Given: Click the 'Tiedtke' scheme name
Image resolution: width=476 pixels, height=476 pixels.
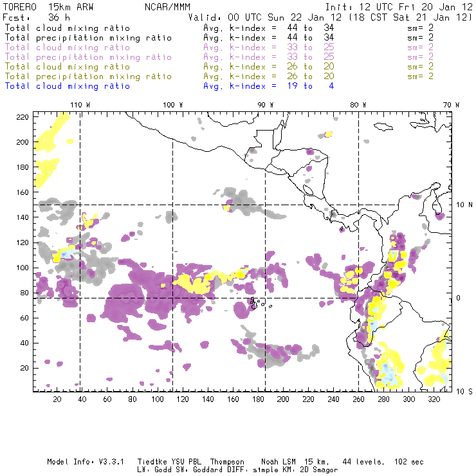Looking at the screenshot, I should [152, 462].
